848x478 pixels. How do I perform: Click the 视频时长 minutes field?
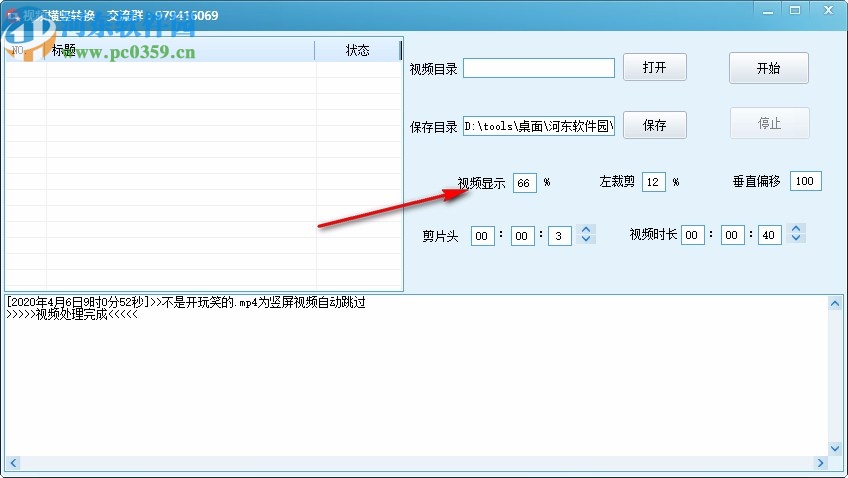pyautogui.click(x=733, y=235)
